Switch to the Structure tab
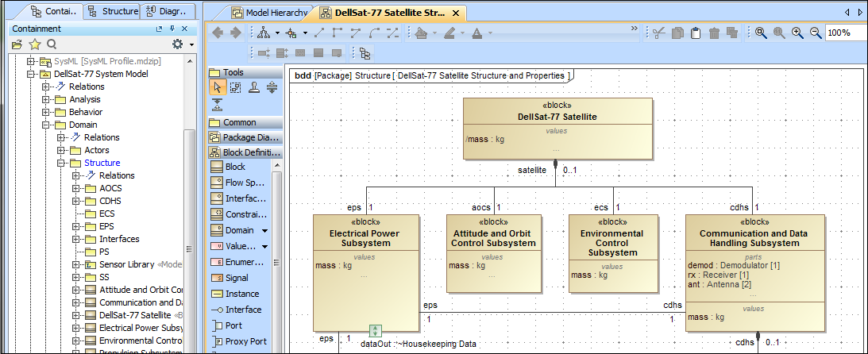 [x=113, y=11]
